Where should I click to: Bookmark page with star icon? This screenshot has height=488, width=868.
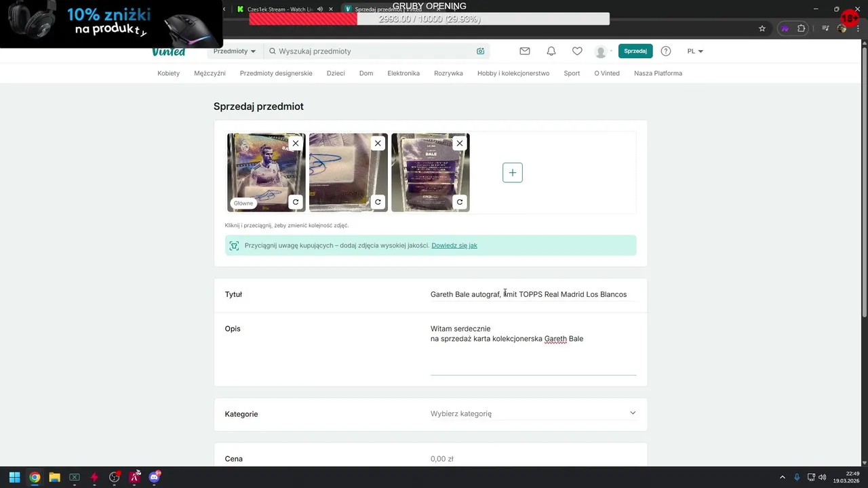point(762,28)
